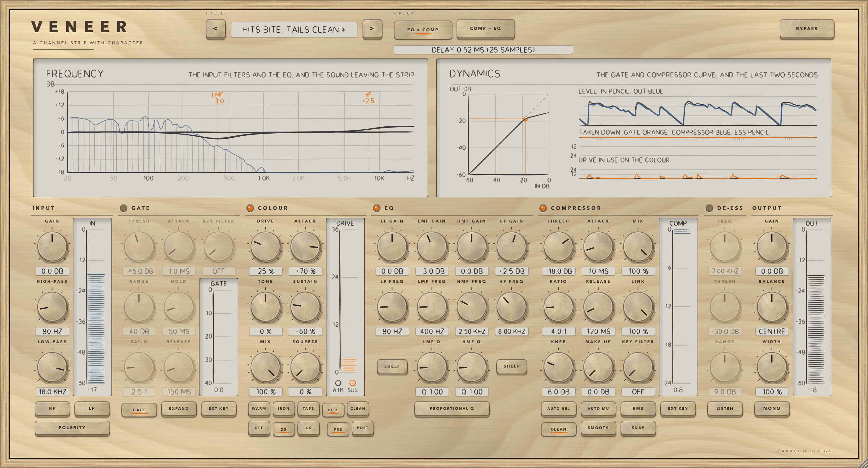Turn oversampling Off in Colour section

point(259,428)
